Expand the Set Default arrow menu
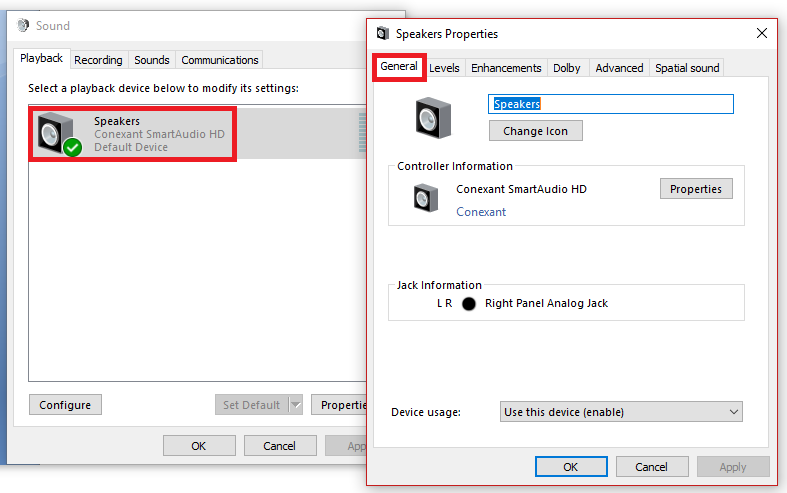This screenshot has width=787, height=493. (x=295, y=405)
